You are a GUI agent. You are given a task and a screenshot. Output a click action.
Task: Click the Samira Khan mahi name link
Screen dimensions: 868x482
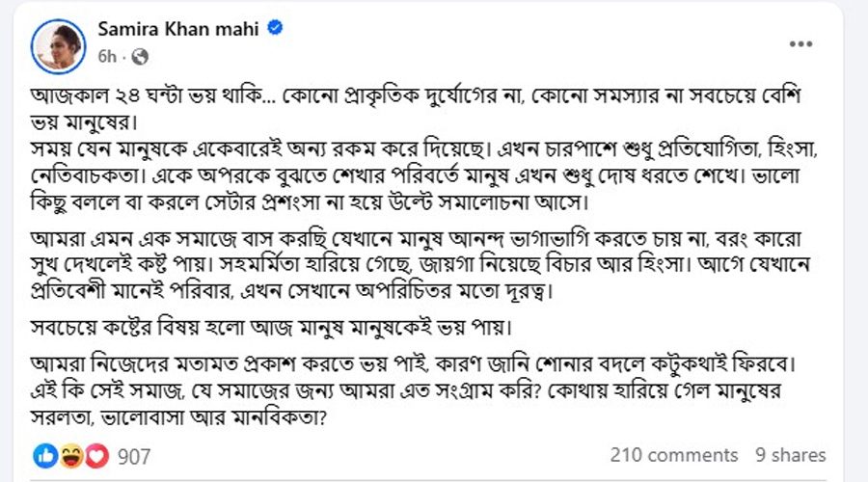tap(178, 29)
